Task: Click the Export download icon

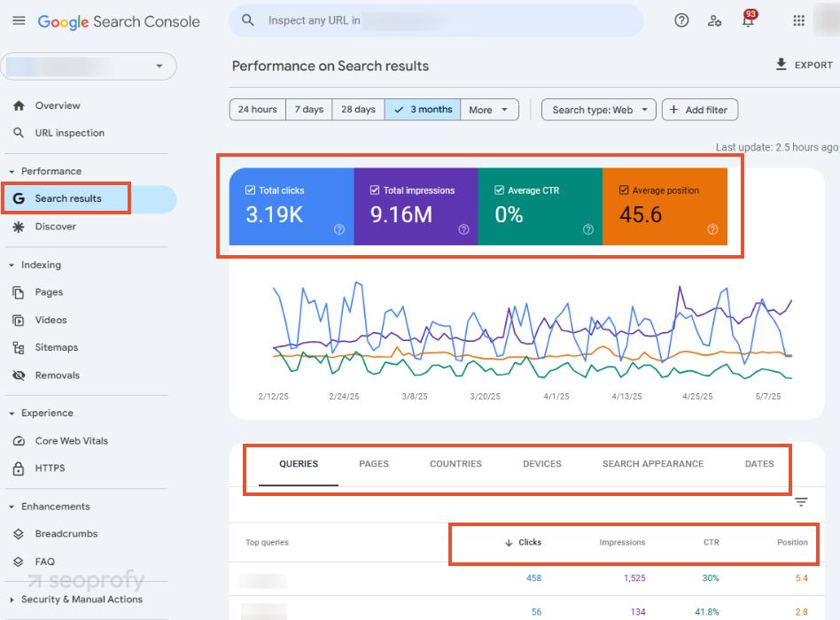Action: click(782, 65)
